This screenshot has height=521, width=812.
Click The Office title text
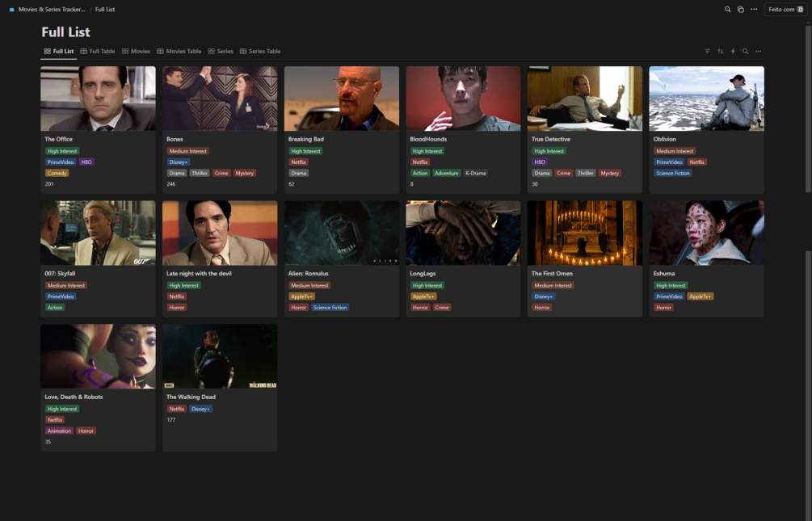click(x=58, y=139)
